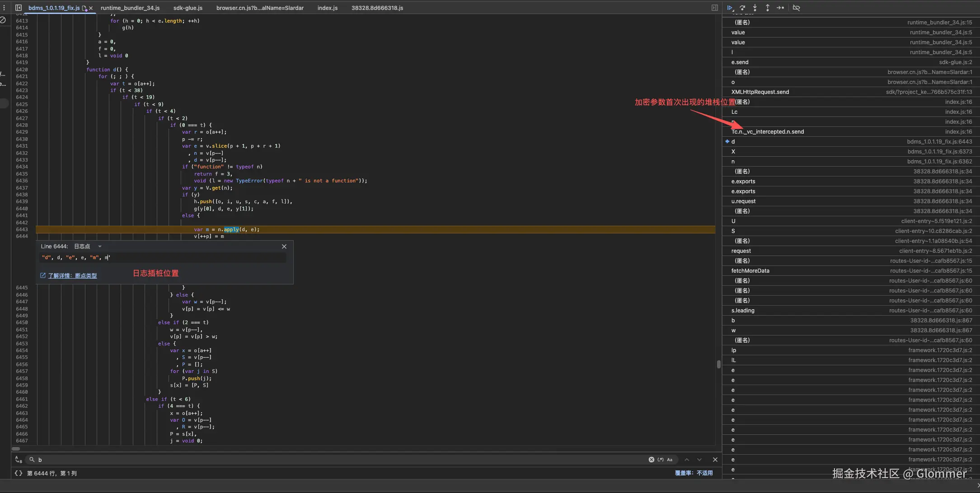Step into next function call

(x=755, y=8)
